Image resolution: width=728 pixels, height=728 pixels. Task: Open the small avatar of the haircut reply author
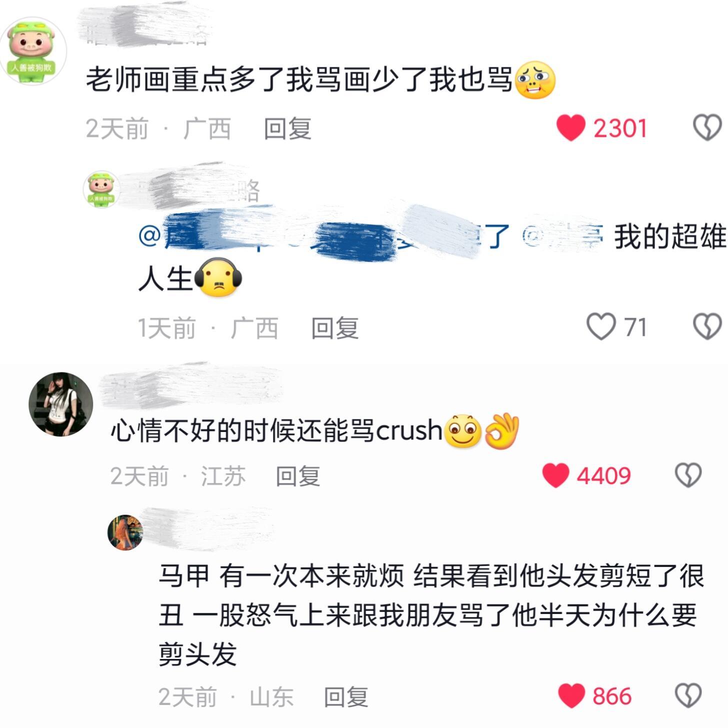(x=125, y=532)
